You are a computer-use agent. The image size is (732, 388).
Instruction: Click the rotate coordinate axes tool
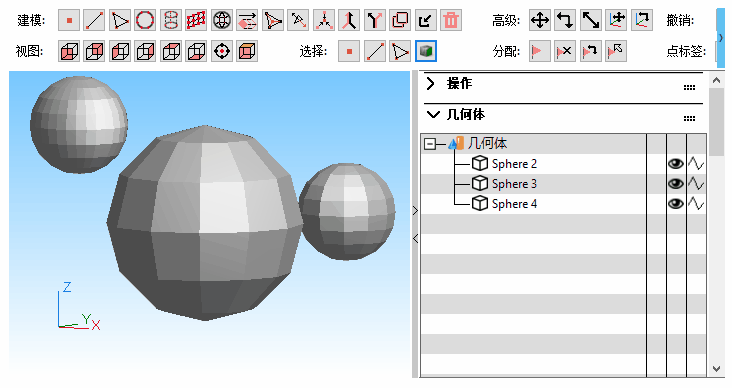click(641, 21)
